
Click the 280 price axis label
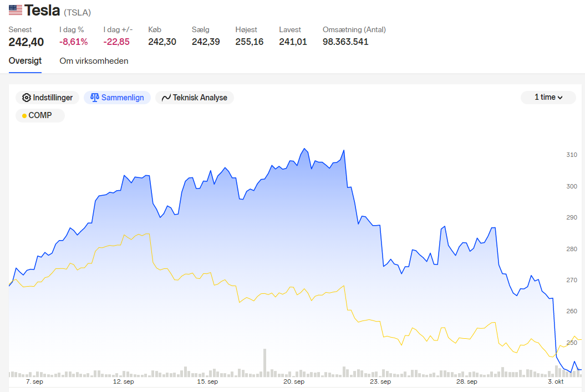572,249
